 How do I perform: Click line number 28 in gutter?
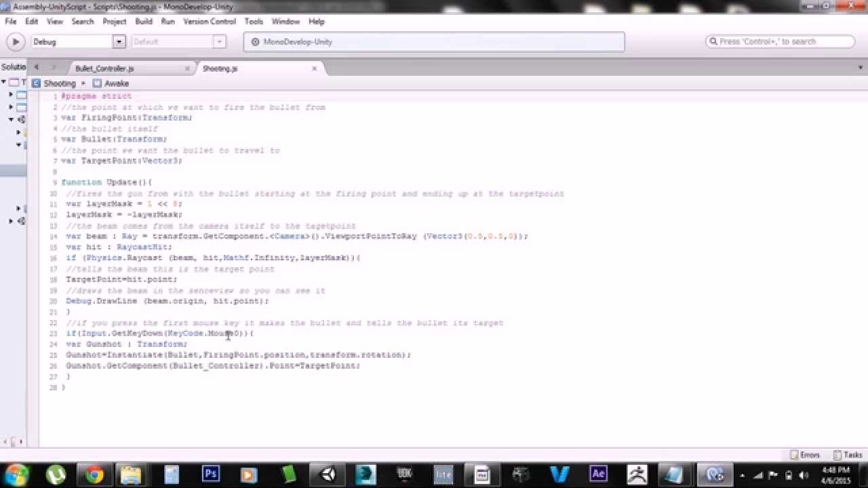(53, 388)
